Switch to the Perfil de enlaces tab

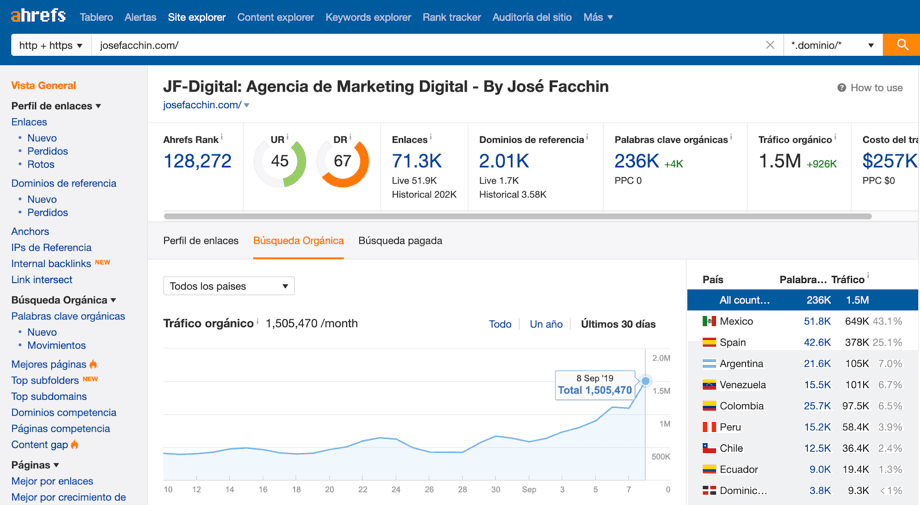point(201,241)
